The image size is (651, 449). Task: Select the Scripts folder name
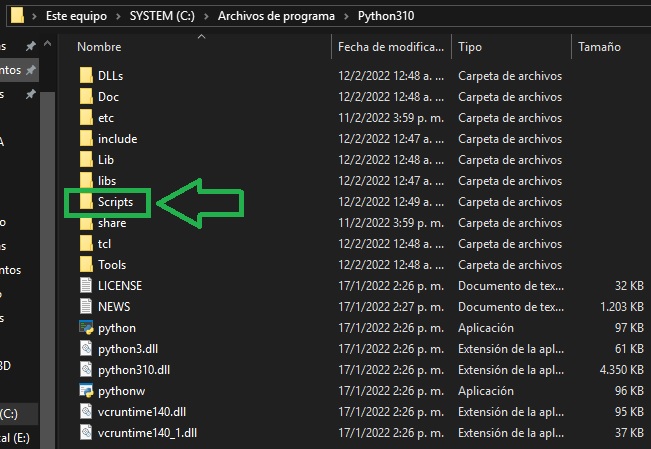[115, 202]
